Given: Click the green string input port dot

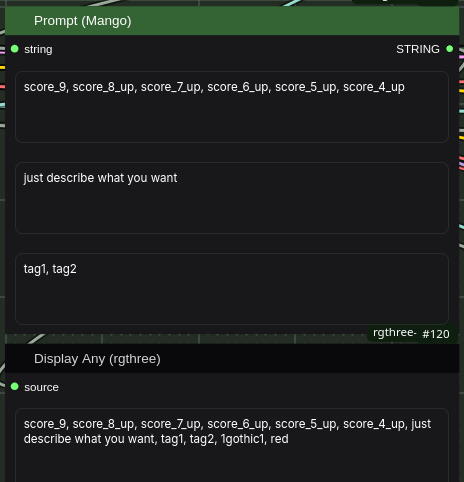Looking at the screenshot, I should point(15,49).
